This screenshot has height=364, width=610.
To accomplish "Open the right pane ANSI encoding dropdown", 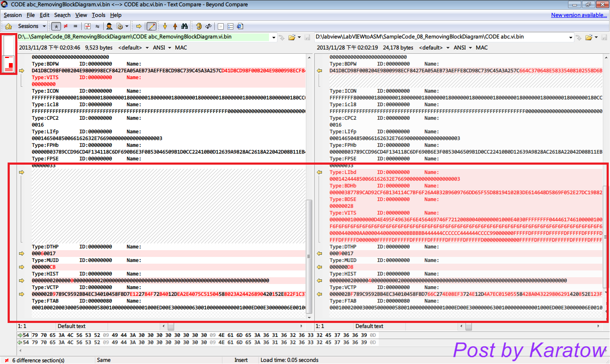I will tap(470, 47).
